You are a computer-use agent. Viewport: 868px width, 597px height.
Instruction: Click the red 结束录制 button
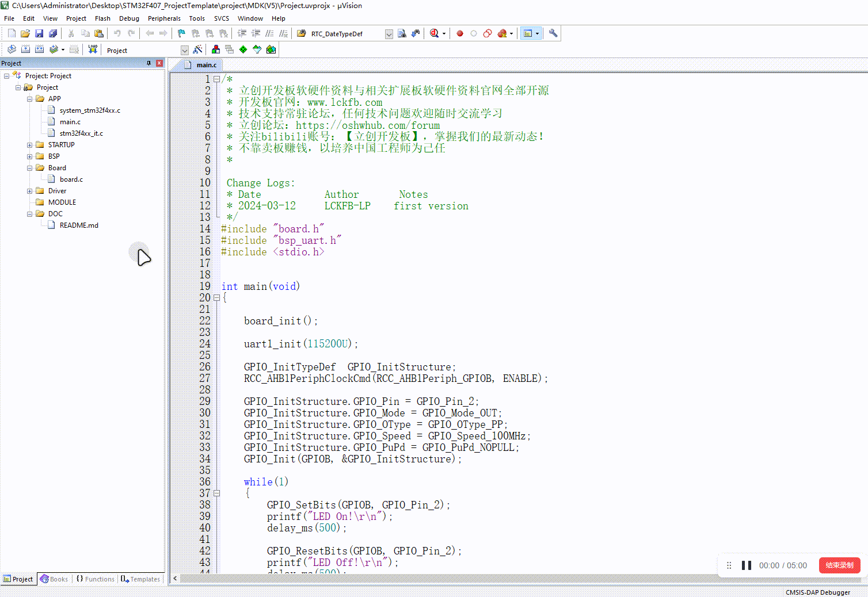[839, 565]
